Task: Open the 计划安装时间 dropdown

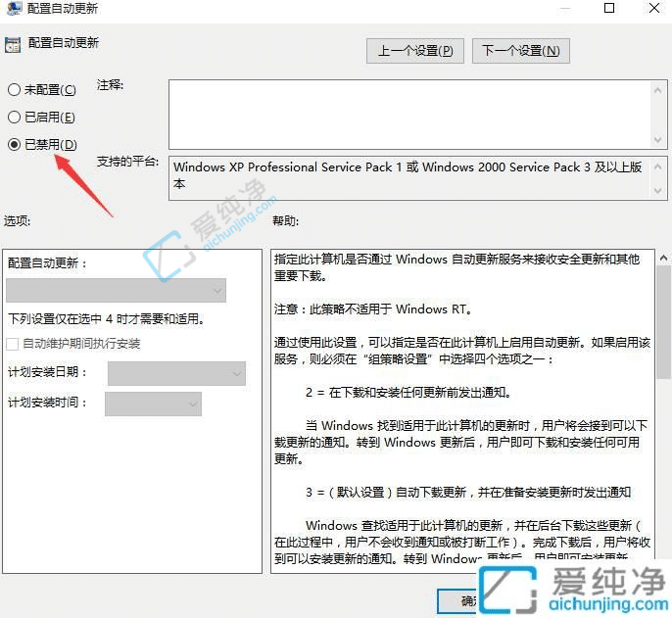Action: click(153, 404)
